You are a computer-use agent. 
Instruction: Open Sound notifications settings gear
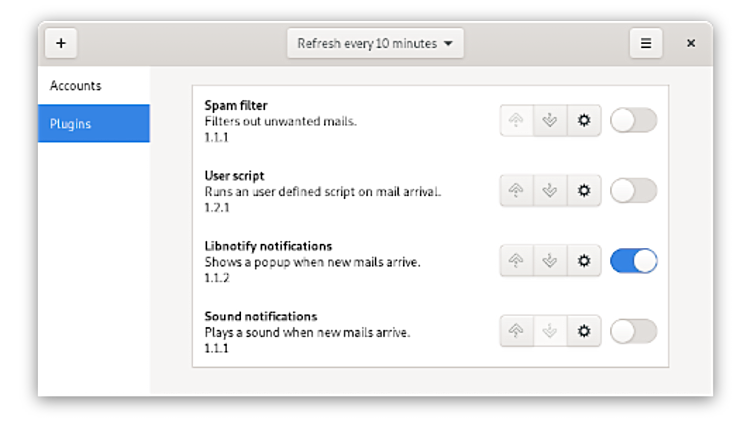(584, 331)
